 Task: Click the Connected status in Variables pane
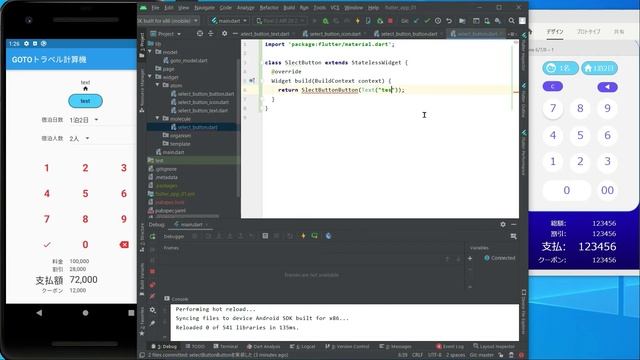pos(500,258)
